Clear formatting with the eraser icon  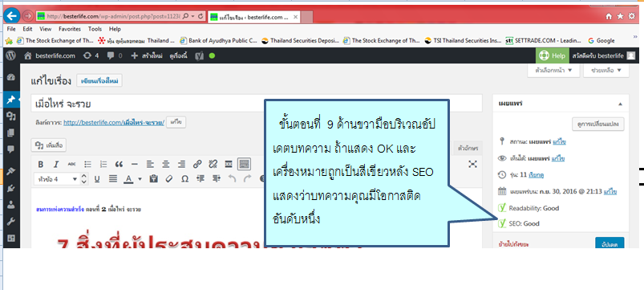tap(169, 178)
